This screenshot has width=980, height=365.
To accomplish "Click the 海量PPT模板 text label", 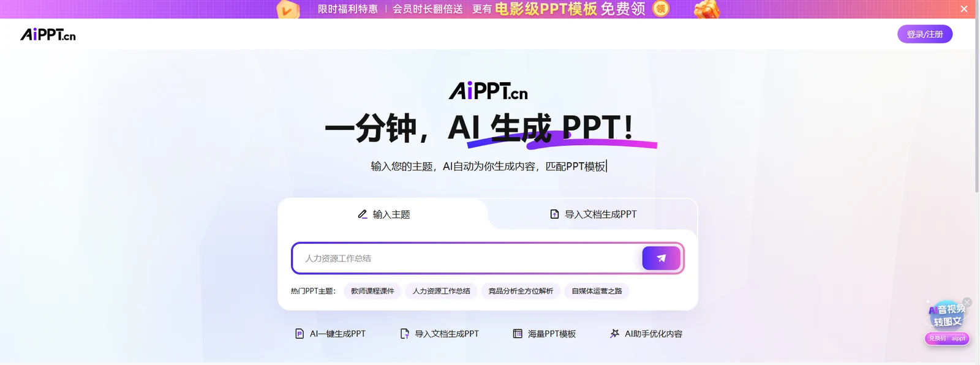I will point(552,334).
